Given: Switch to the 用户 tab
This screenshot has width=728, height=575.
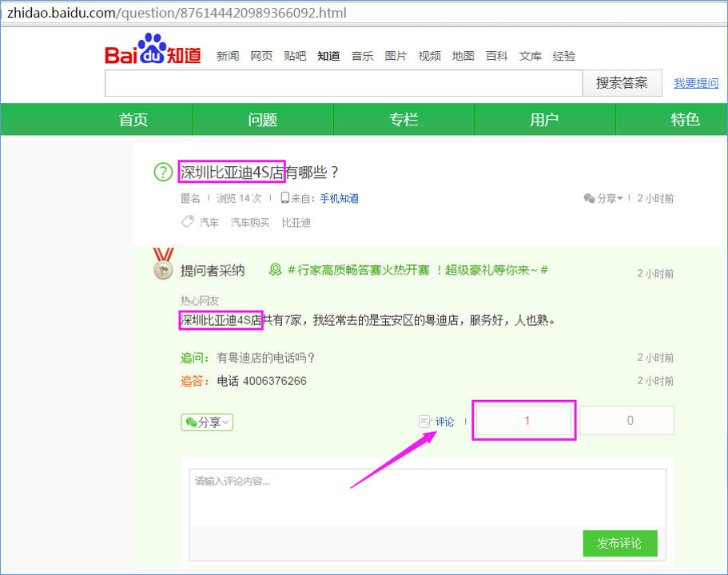Looking at the screenshot, I should (545, 120).
